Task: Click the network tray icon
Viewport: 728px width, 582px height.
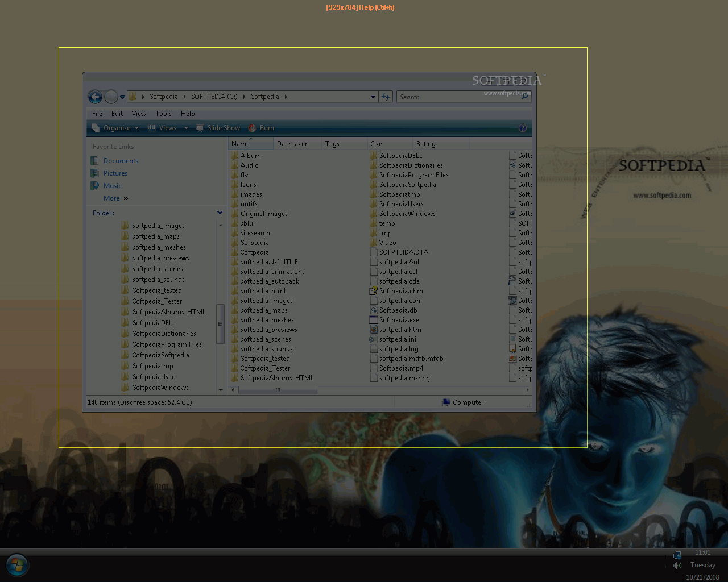Action: click(x=677, y=555)
